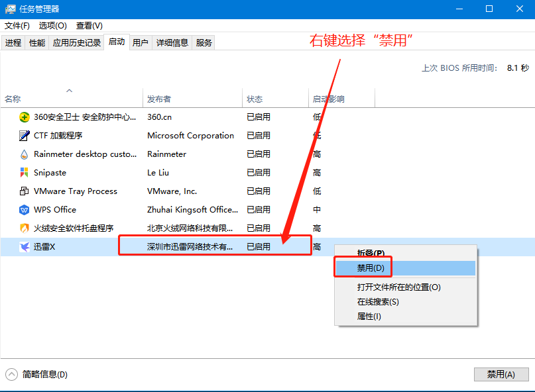Image resolution: width=535 pixels, height=392 pixels.
Task: Choose 打开文件所在的位置(O) in context menu
Action: pos(405,287)
